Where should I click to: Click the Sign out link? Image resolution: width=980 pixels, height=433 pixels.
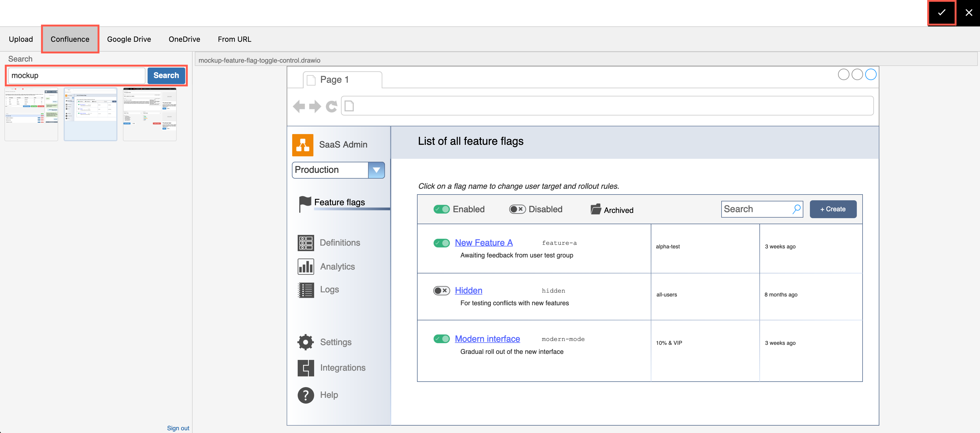coord(178,428)
